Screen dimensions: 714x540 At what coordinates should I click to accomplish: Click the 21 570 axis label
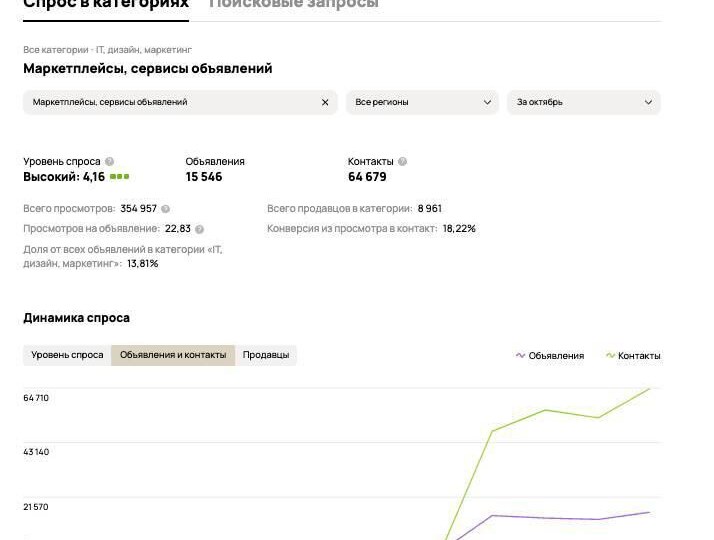point(36,507)
